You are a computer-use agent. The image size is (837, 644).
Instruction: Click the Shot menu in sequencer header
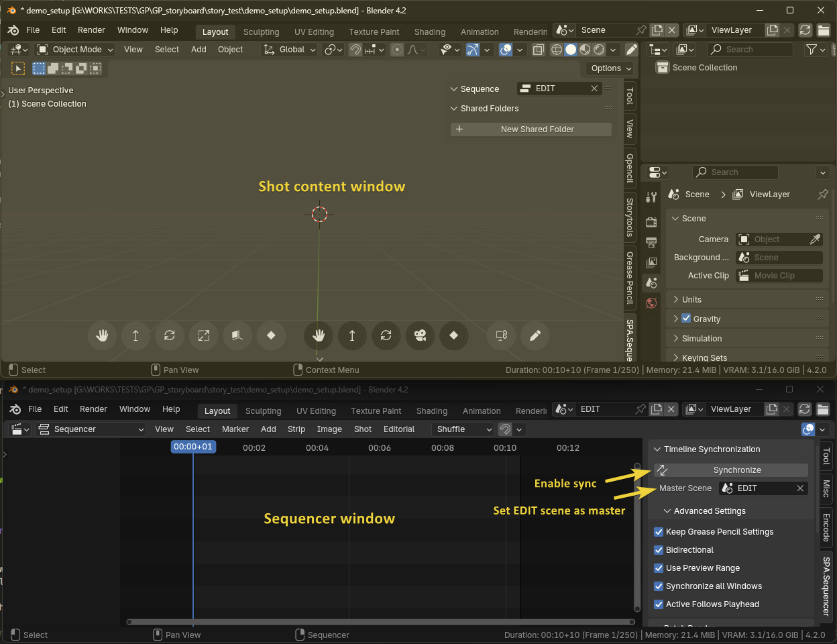[x=363, y=429]
